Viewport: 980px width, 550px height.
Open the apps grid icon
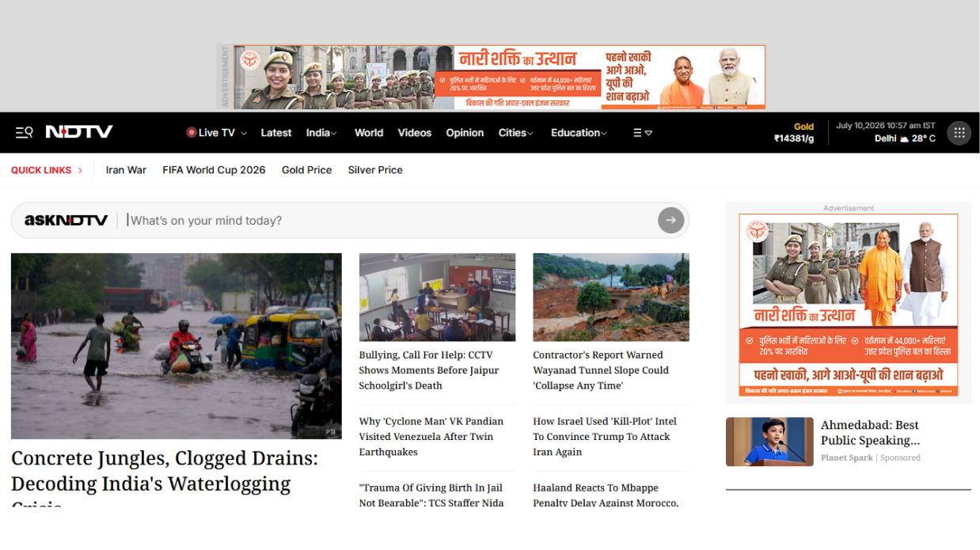959,133
